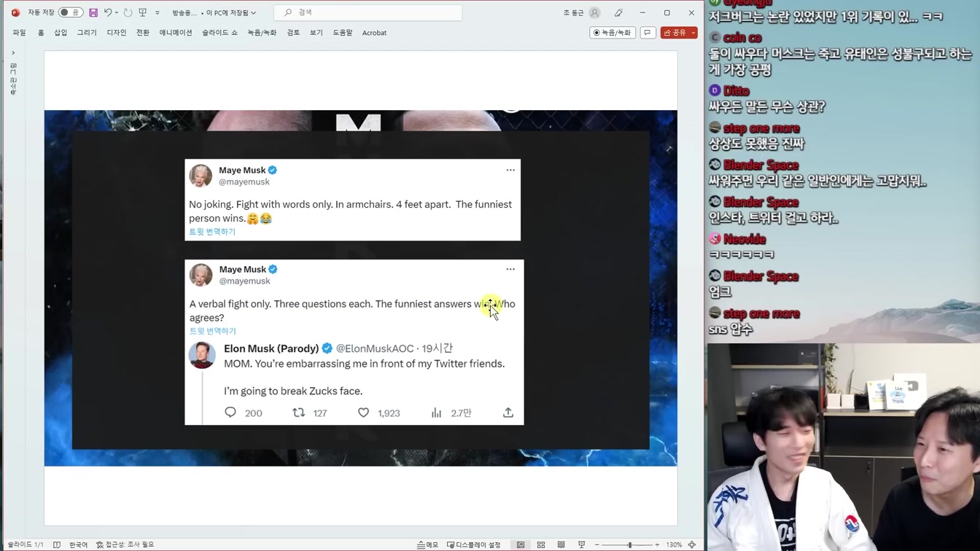Click the tweet share upload icon

[x=508, y=413]
